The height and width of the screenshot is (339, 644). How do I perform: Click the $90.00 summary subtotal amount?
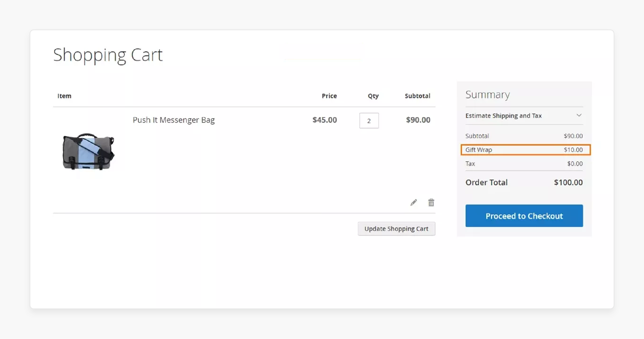tap(573, 136)
